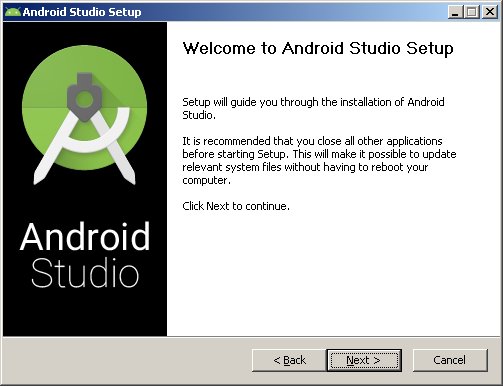Go back with the Back button
The width and height of the screenshot is (503, 386).
pyautogui.click(x=289, y=360)
